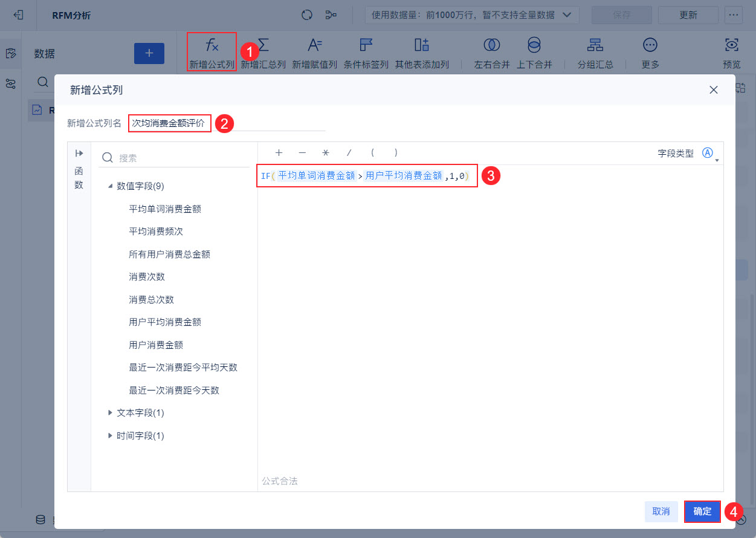The image size is (756, 538).
Task: Insert the divide slash operator
Action: [x=349, y=153]
